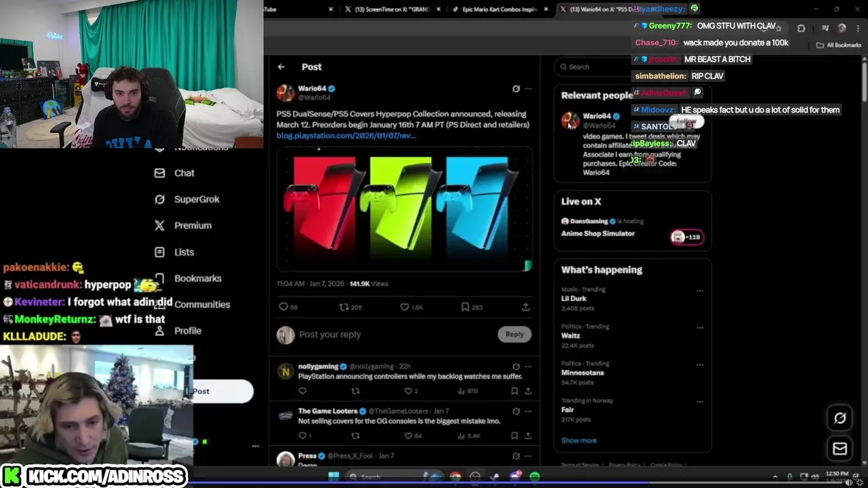Open the Lil Durk trending topic
The width and height of the screenshot is (868, 488).
tap(574, 299)
